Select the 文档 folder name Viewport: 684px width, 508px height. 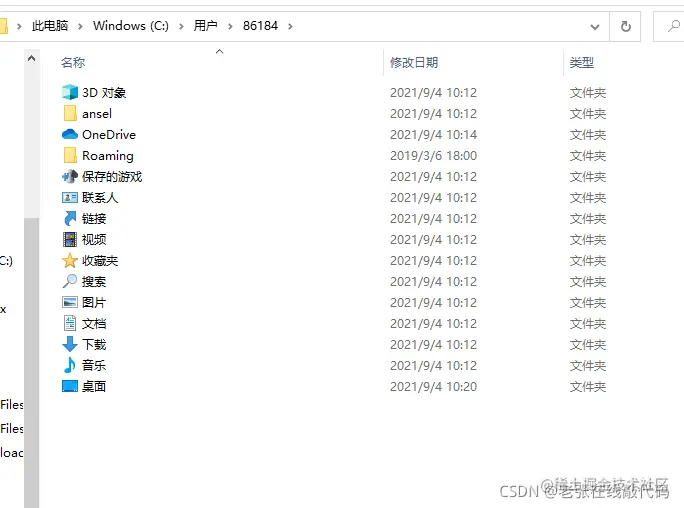pyautogui.click(x=94, y=323)
